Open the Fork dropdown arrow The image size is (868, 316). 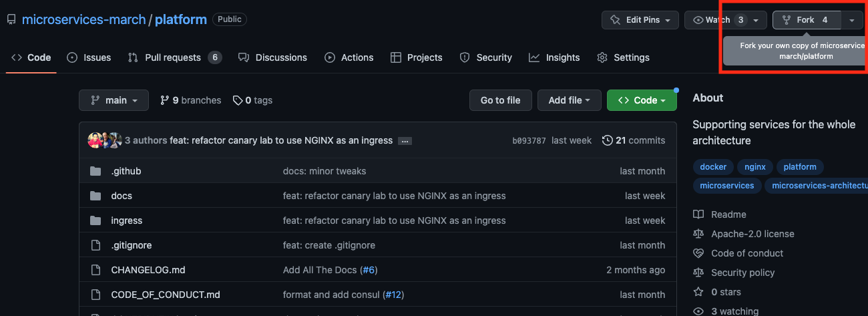click(851, 20)
